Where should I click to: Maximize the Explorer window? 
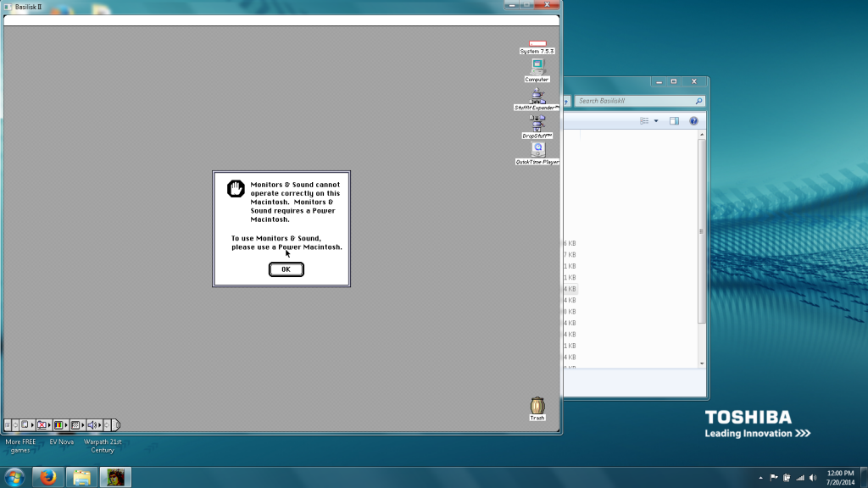point(674,81)
